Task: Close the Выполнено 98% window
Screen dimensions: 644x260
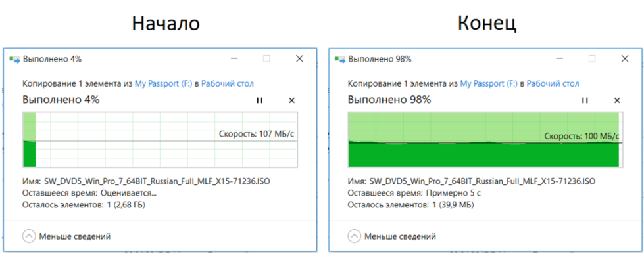Action: (x=625, y=59)
